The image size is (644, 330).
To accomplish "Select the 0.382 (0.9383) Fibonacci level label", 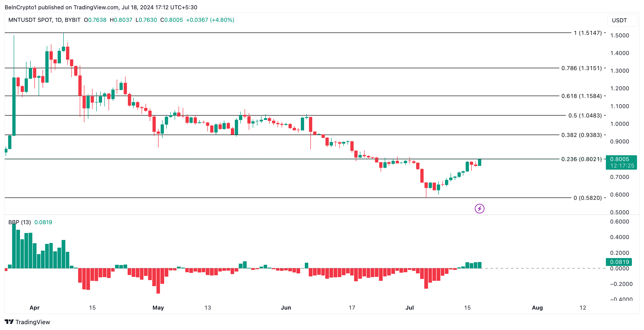I will tap(581, 135).
